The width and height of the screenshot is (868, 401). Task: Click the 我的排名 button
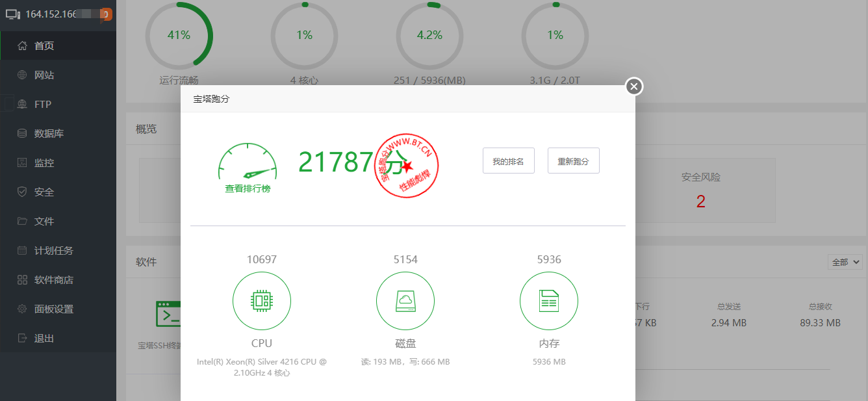pyautogui.click(x=508, y=161)
